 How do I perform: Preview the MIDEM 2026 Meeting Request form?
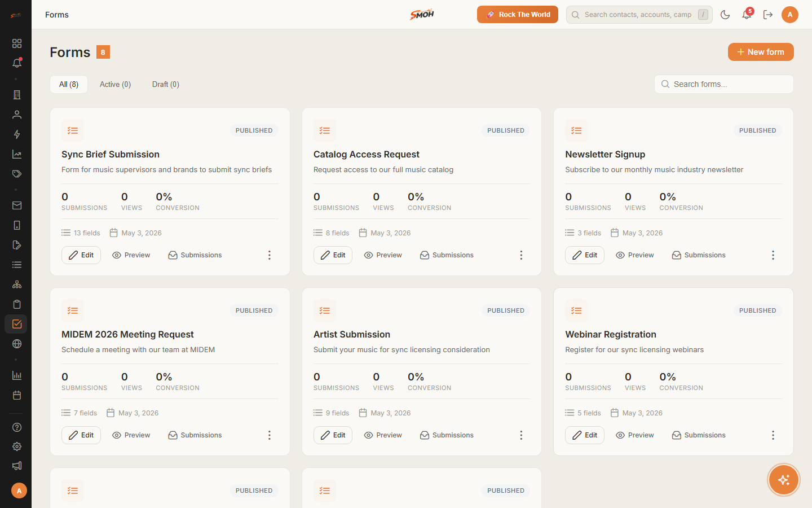click(x=131, y=435)
